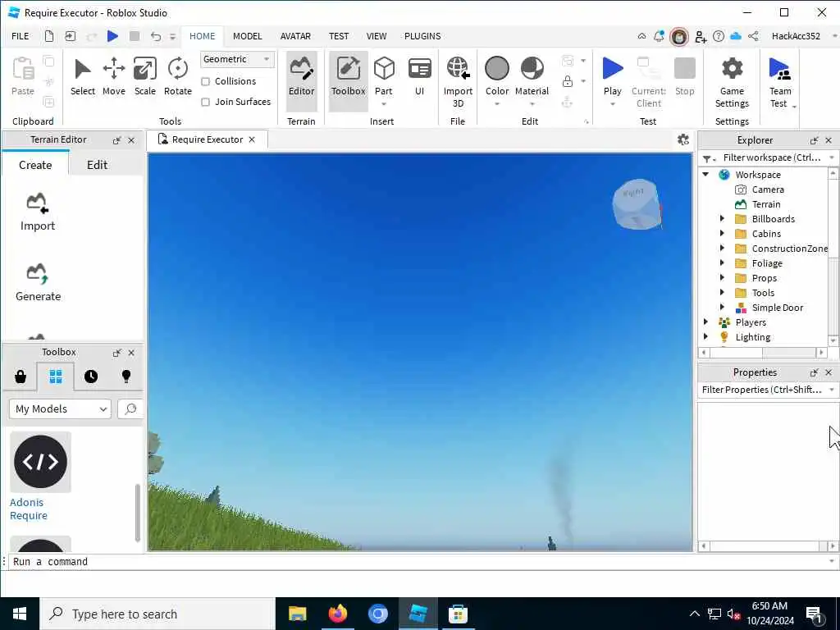Image resolution: width=840 pixels, height=630 pixels.
Task: Activate the Rotate tool
Action: [178, 77]
